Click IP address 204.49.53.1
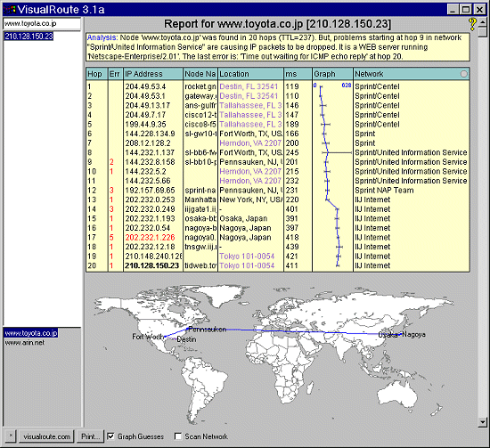 pos(145,96)
